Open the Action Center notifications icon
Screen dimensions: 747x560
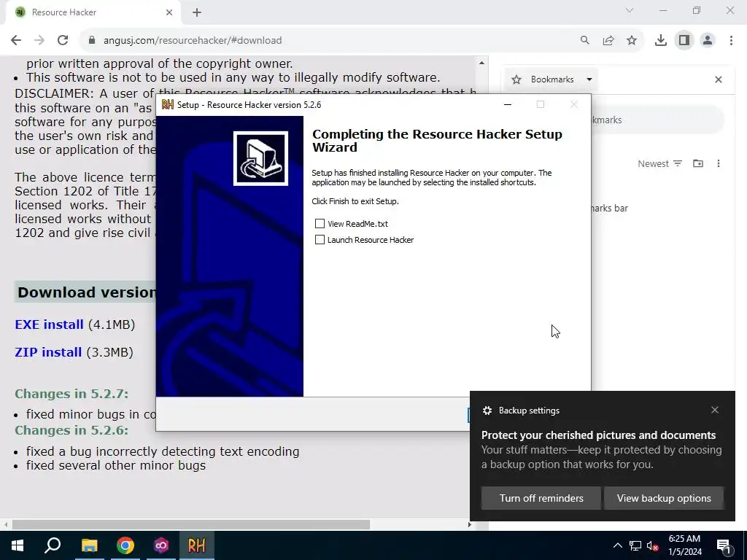coord(724,545)
